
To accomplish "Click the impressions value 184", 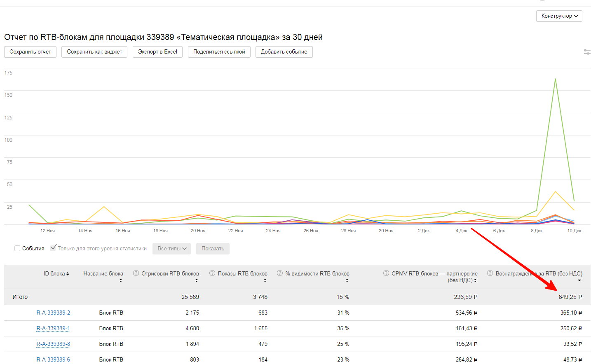I will pyautogui.click(x=263, y=359).
